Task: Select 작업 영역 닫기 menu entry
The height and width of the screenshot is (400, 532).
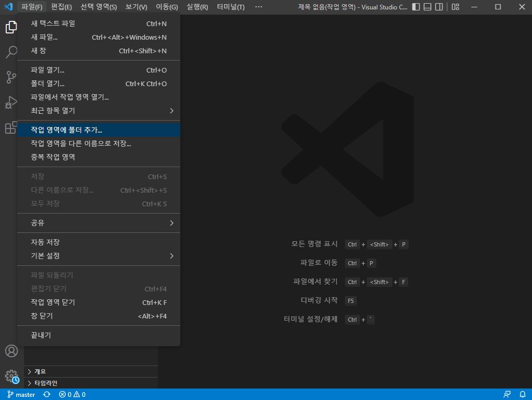Action: point(99,302)
